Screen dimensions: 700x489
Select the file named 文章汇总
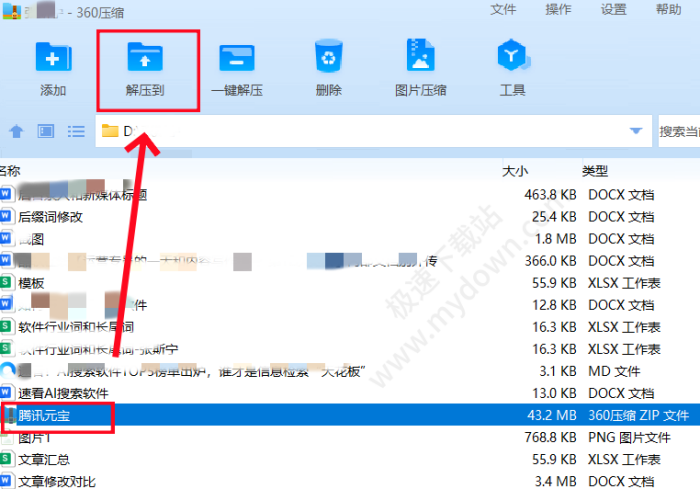[44, 460]
